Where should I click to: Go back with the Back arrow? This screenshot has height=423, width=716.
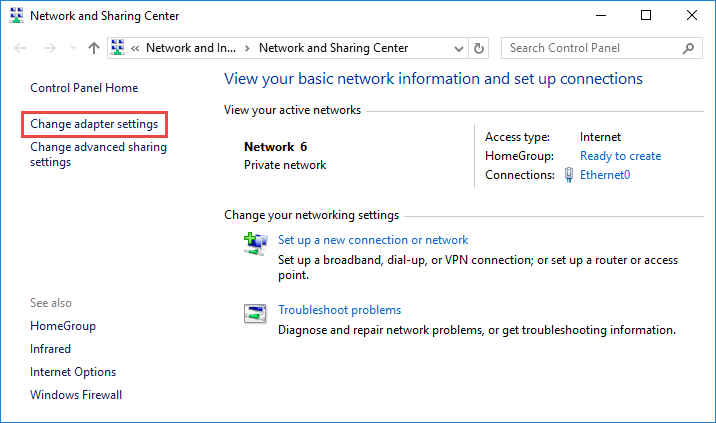20,48
